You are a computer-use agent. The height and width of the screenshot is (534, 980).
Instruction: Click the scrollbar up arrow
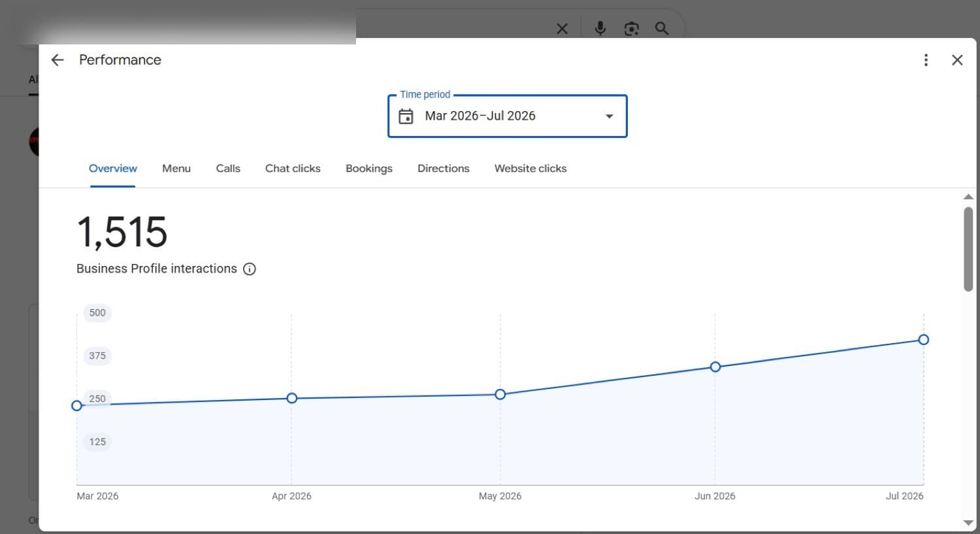pos(968,197)
